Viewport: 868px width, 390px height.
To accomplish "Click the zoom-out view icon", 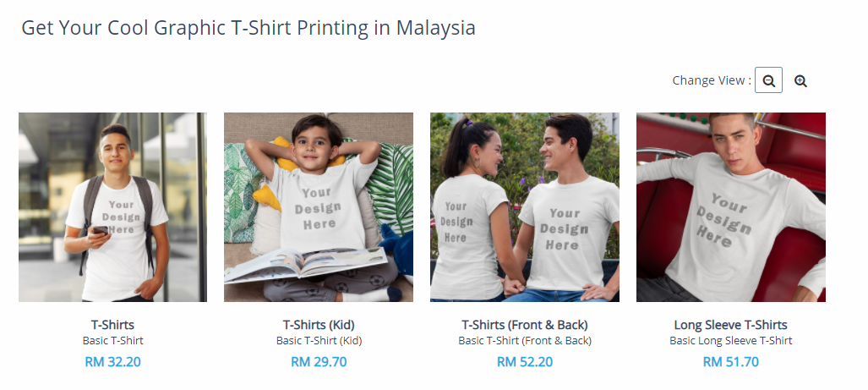I will click(x=768, y=80).
